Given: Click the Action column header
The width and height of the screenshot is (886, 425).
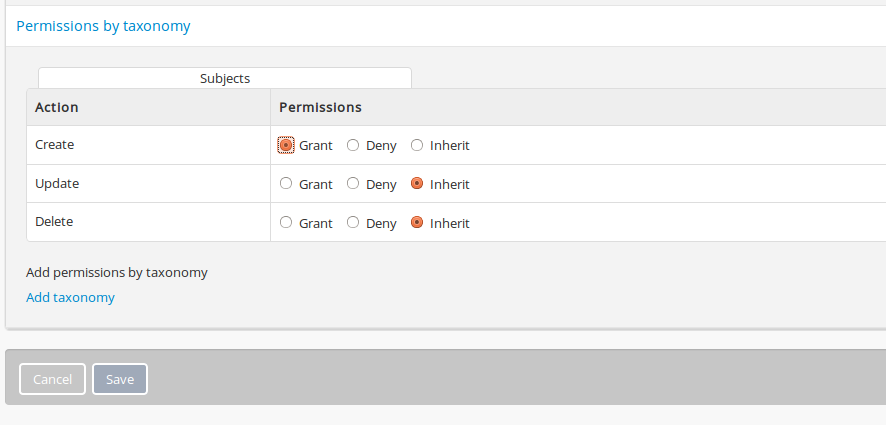Looking at the screenshot, I should click(x=57, y=107).
